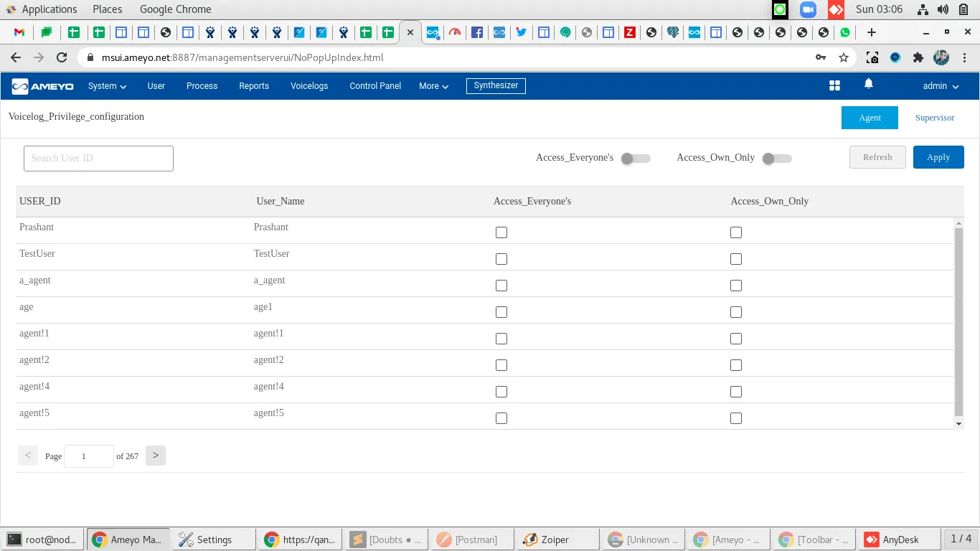Check Access_Own_Only for agent!1

pyautogui.click(x=736, y=339)
